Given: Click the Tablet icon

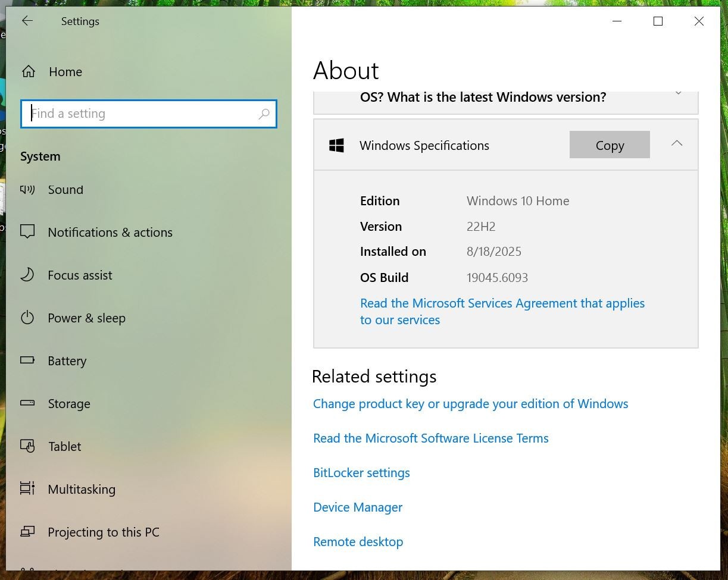Looking at the screenshot, I should pyautogui.click(x=27, y=446).
